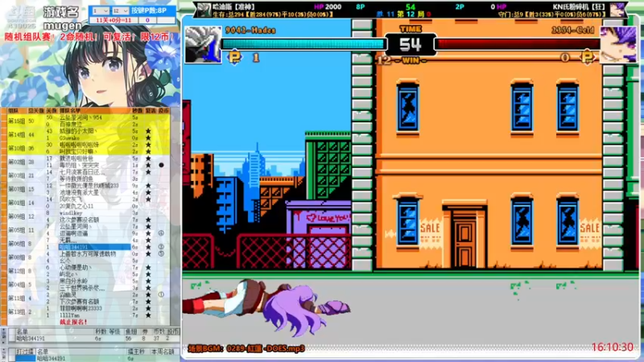Viewport: 644px width, 362px height.
Task: Click the 打过擂 column header
Action: (x=24, y=352)
